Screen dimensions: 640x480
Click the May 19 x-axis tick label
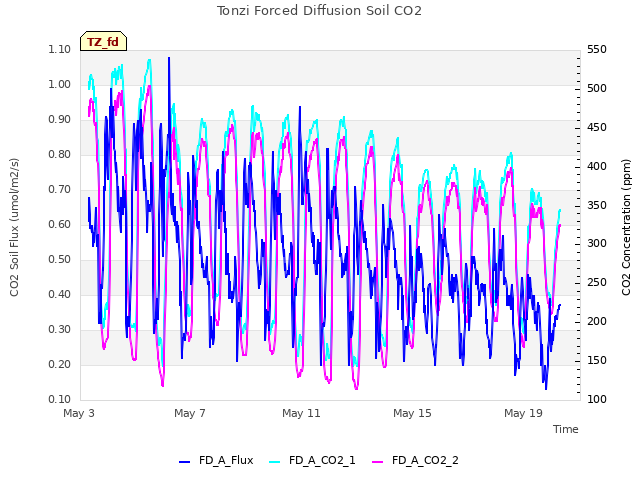(523, 413)
